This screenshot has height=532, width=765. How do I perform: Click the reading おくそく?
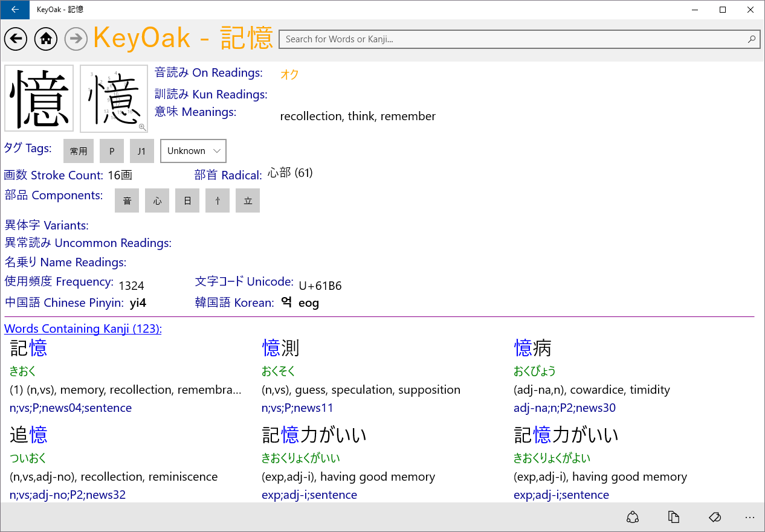click(x=279, y=371)
